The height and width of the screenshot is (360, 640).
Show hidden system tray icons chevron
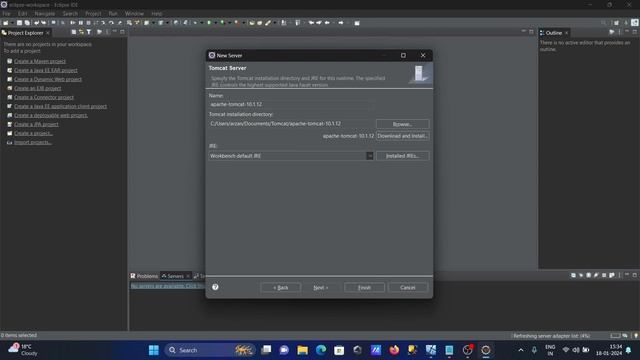pyautogui.click(x=521, y=350)
